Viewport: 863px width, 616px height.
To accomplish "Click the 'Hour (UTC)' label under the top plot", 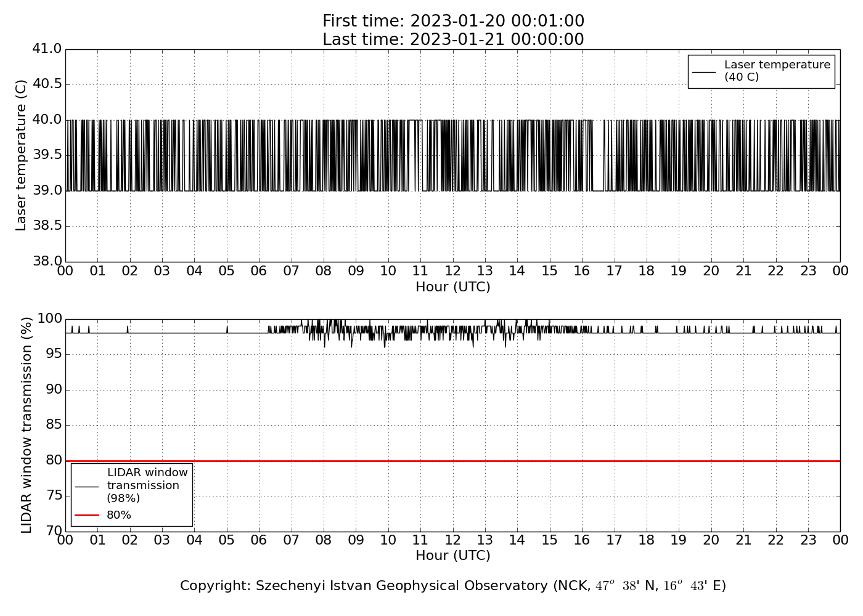I will click(x=453, y=287).
